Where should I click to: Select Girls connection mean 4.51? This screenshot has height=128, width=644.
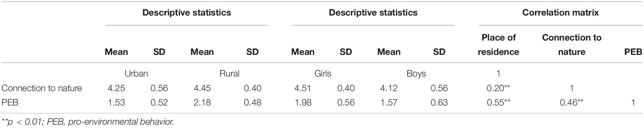click(x=303, y=88)
